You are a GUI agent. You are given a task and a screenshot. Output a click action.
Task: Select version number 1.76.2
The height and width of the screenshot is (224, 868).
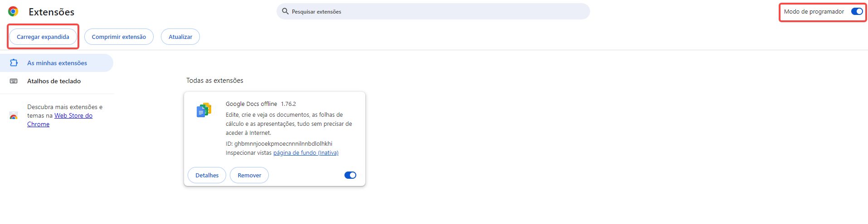point(288,104)
